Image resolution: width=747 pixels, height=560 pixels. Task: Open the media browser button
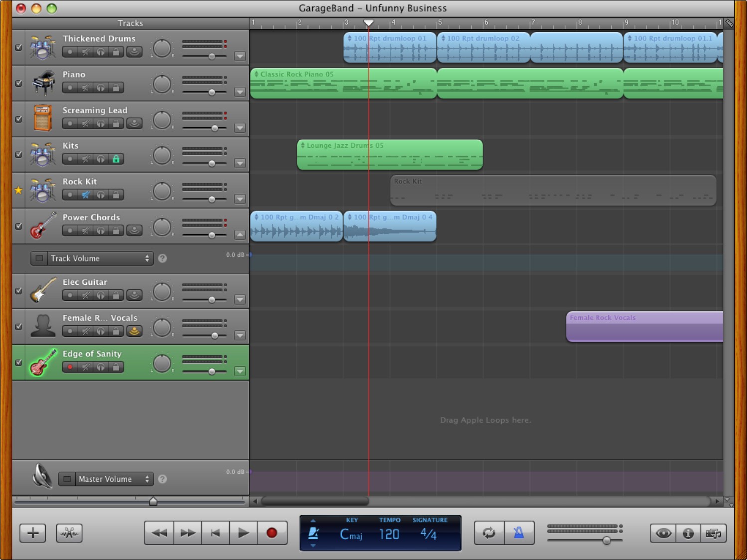coord(714,533)
